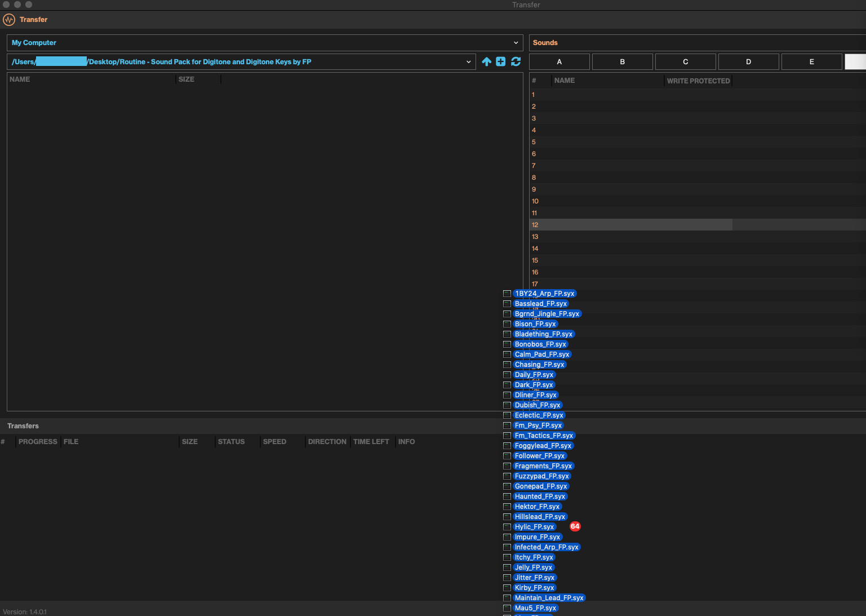Viewport: 866px width, 616px height.
Task: Go up to the parent directory
Action: point(487,61)
